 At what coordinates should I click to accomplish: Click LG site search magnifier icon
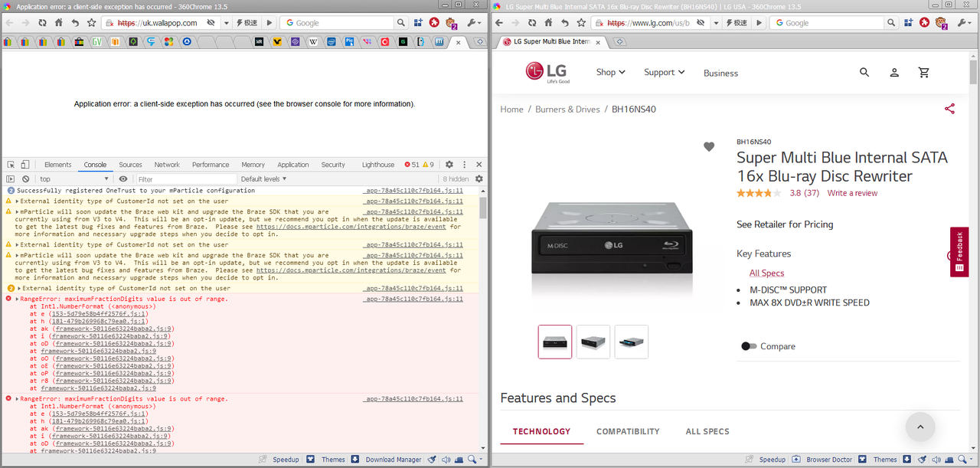tap(864, 72)
